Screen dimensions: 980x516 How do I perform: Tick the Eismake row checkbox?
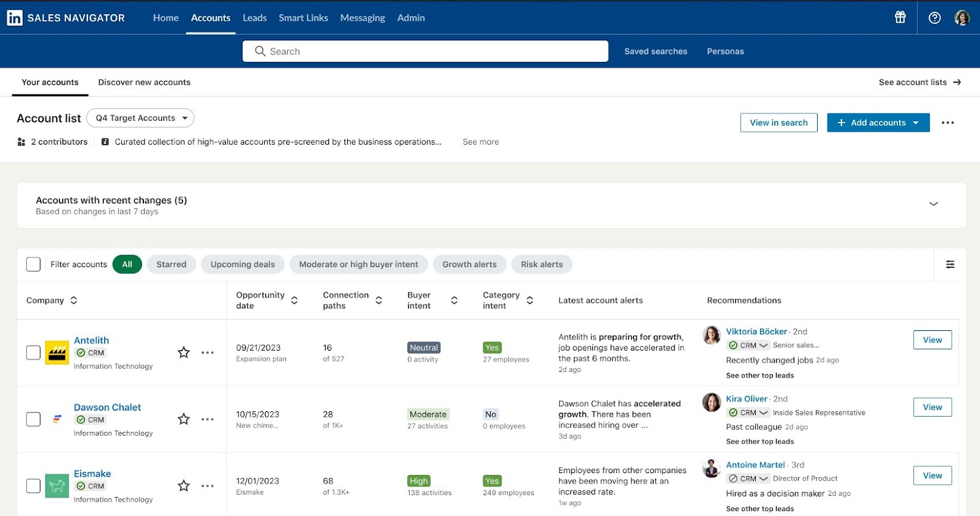(x=34, y=486)
